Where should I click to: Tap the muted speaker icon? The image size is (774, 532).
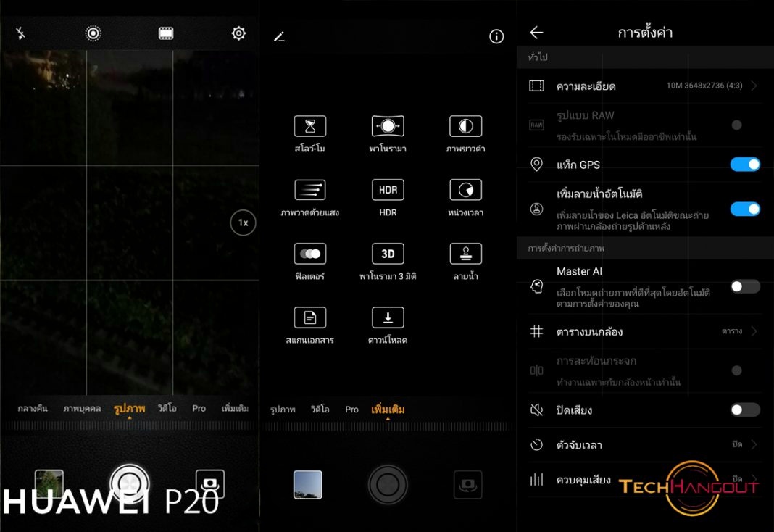(536, 410)
